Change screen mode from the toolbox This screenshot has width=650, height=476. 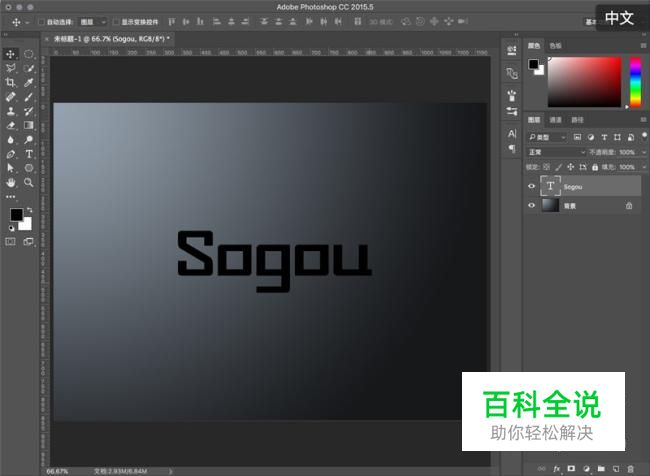(29, 242)
